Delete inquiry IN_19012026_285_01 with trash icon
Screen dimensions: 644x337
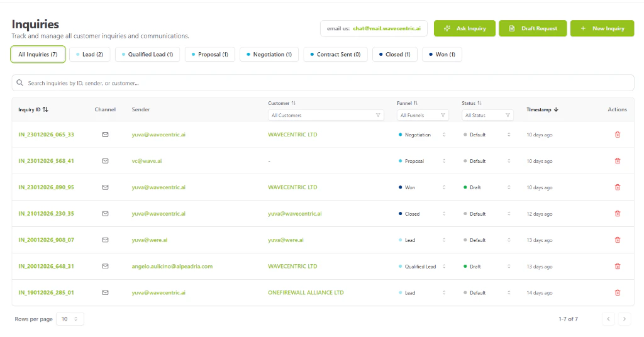click(x=618, y=292)
